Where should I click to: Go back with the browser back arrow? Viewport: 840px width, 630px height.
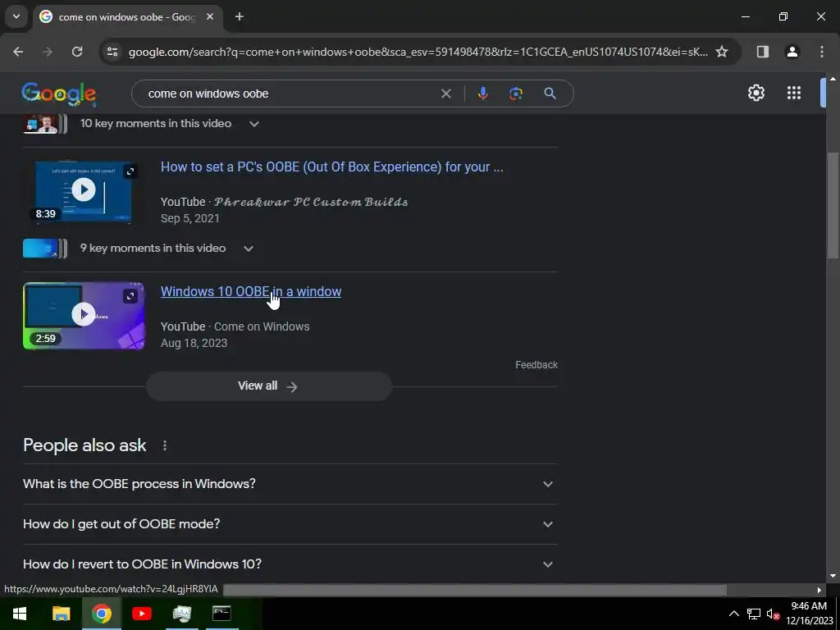(x=18, y=52)
